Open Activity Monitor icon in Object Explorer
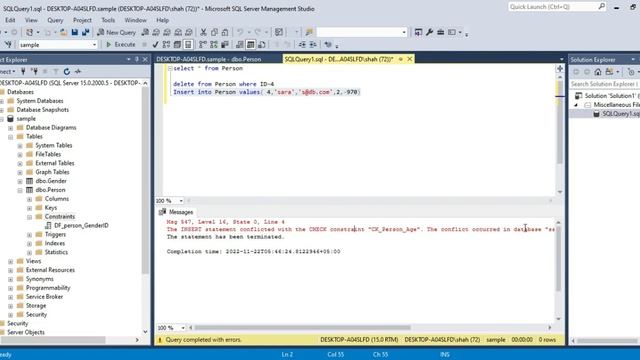This screenshot has height=360, width=640. point(78,71)
